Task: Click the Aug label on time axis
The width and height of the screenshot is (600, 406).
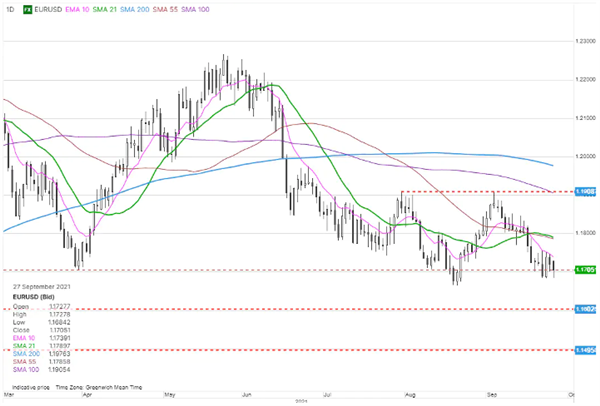Action: click(x=410, y=394)
